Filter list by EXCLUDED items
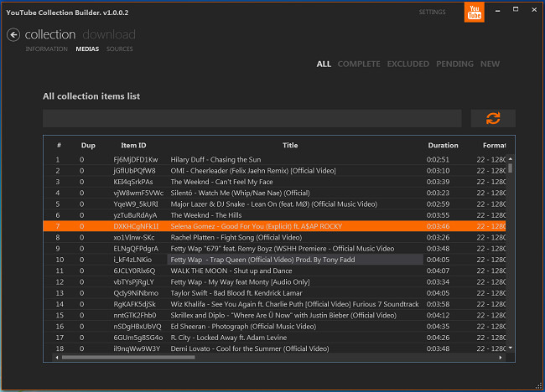Image resolution: width=545 pixels, height=392 pixels. 408,64
